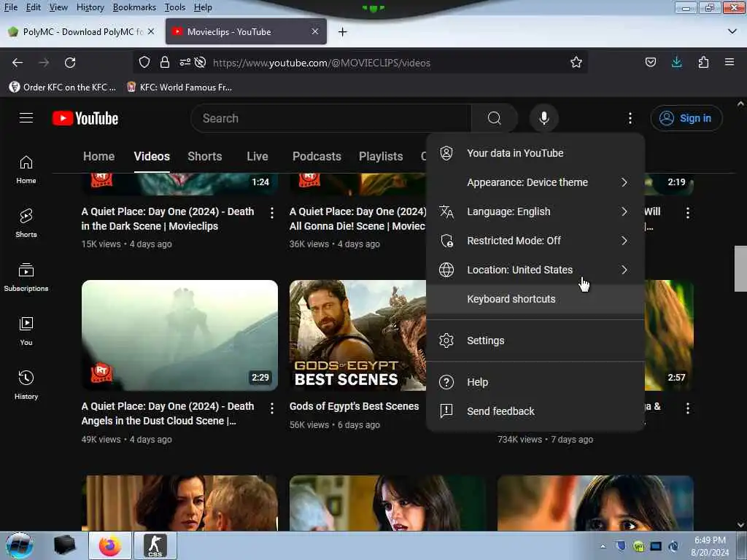Open Firefox File menu
747x560 pixels.
pos(10,7)
